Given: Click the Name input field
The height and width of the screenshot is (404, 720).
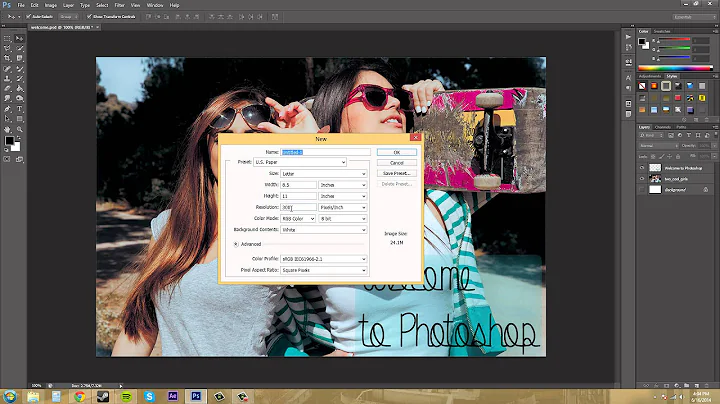Looking at the screenshot, I should pyautogui.click(x=326, y=152).
